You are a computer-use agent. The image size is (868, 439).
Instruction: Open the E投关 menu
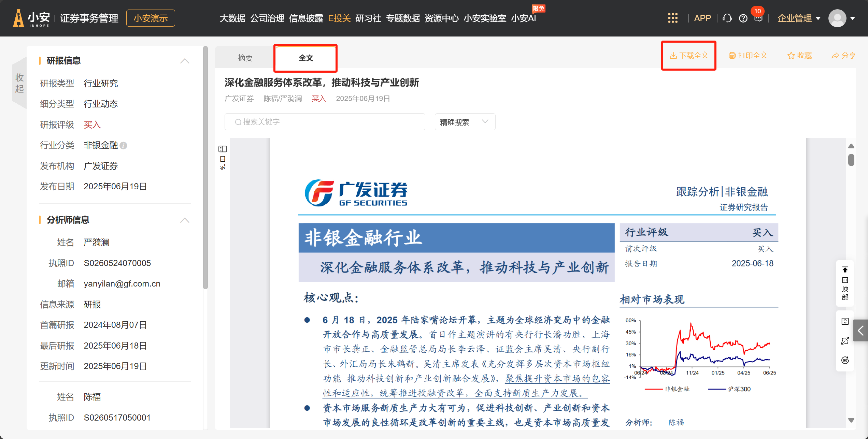[339, 18]
